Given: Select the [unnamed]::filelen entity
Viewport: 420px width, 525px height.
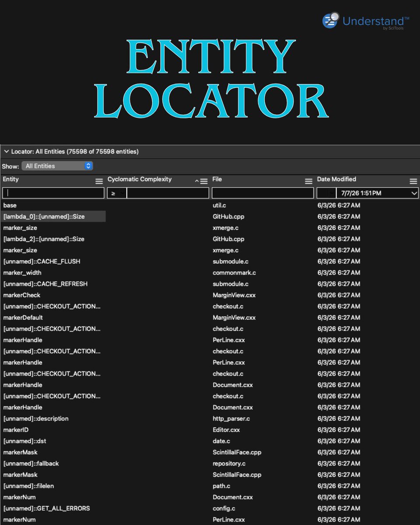Looking at the screenshot, I should tap(28, 486).
